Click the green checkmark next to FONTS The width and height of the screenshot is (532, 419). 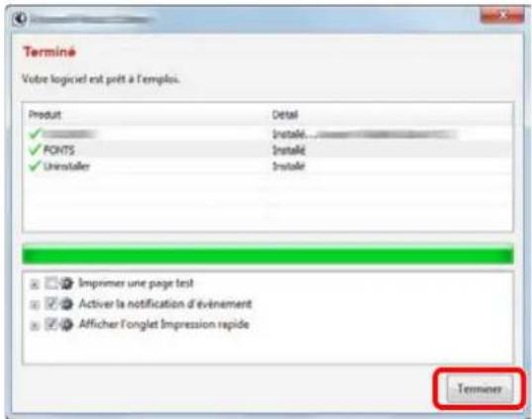click(35, 150)
